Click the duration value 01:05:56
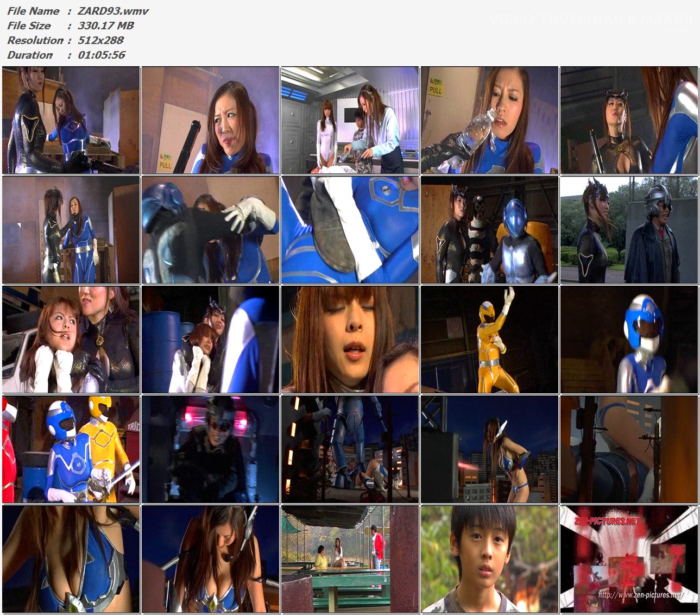Screen dimensions: 700x615 (x=102, y=55)
